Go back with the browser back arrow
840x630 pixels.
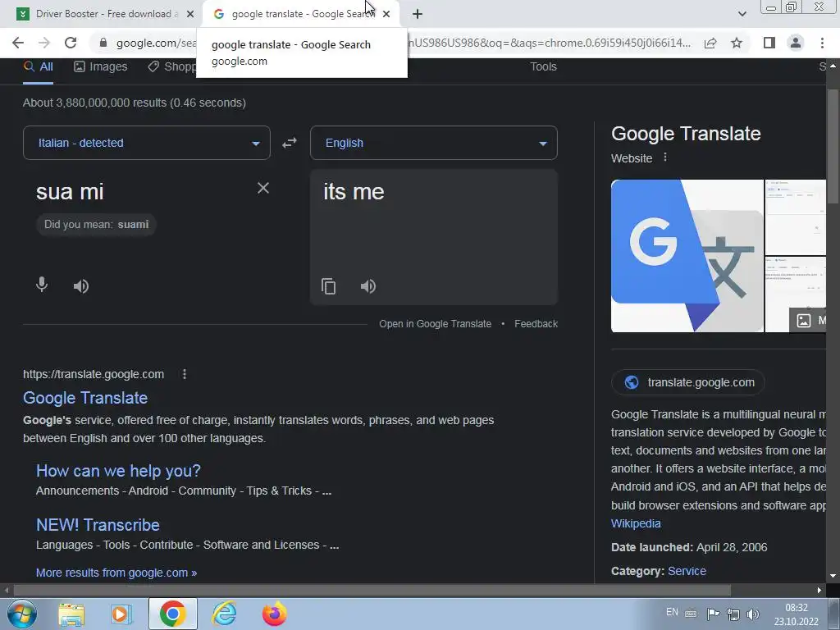[18, 43]
